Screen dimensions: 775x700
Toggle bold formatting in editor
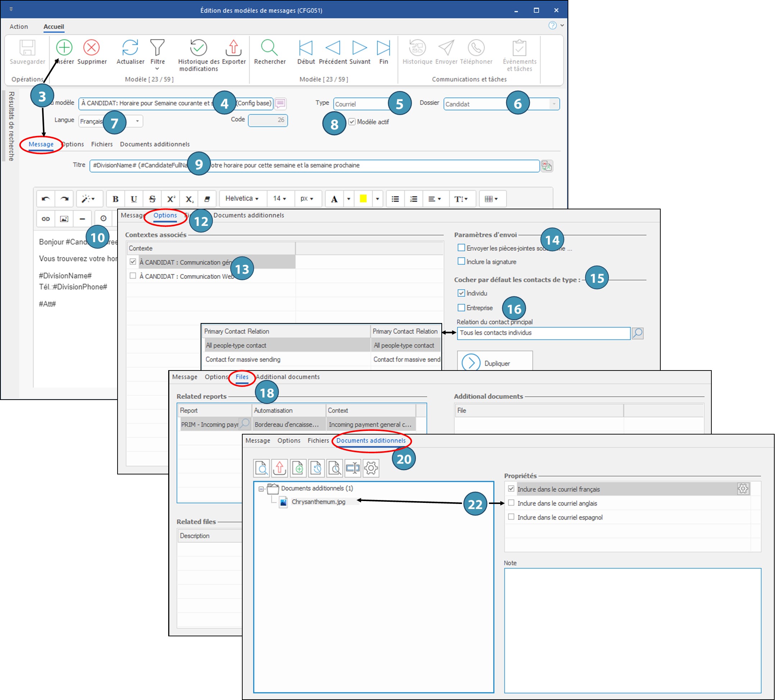click(115, 199)
